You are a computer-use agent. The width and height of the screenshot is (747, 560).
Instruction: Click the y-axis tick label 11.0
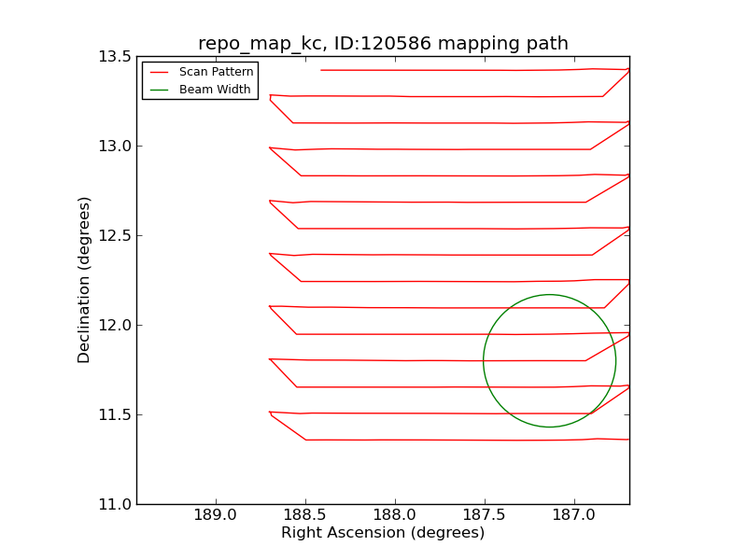115,504
